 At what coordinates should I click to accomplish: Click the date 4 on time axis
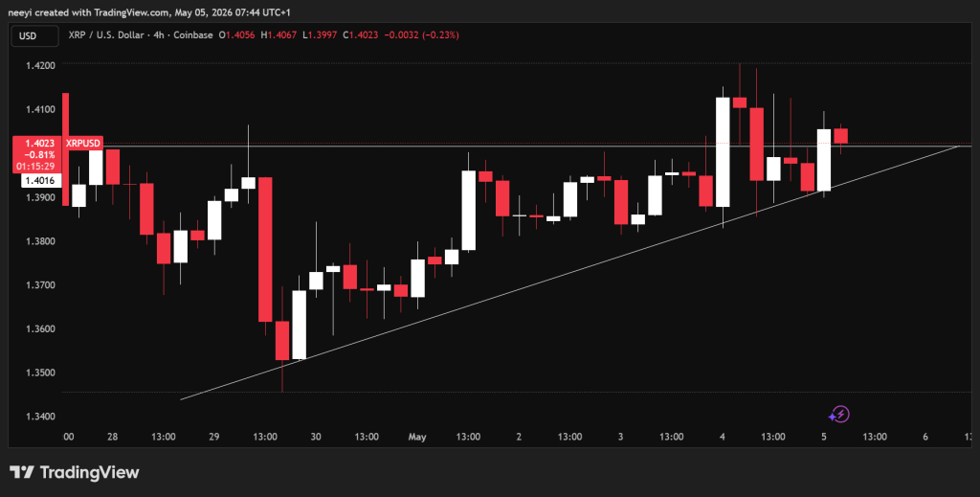(722, 437)
